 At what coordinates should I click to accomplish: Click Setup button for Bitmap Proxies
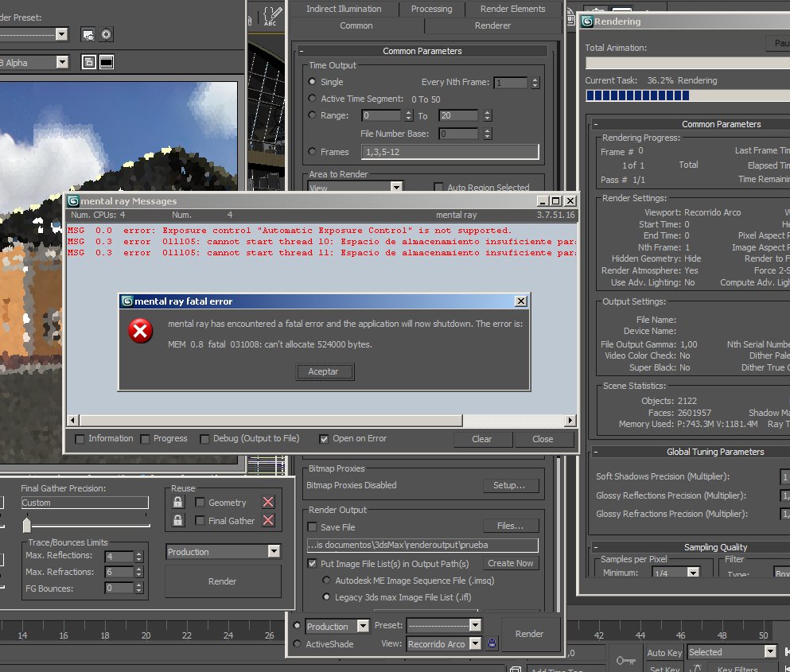[x=511, y=485]
